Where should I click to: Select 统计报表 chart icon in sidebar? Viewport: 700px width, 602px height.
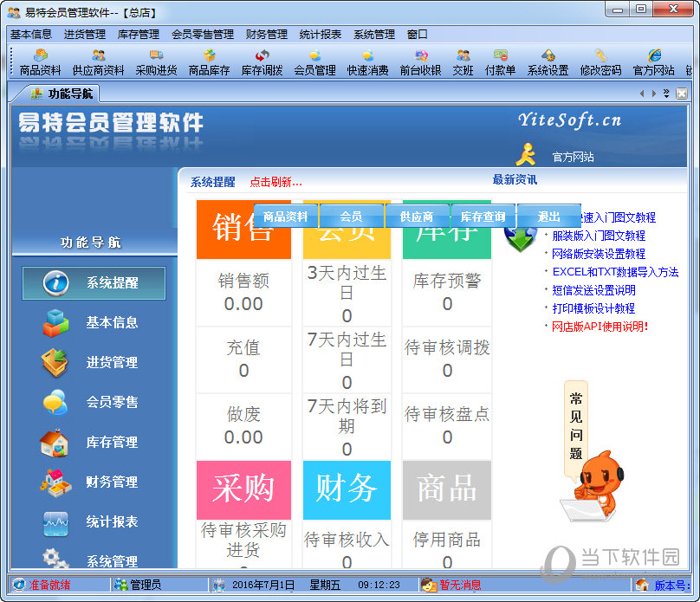[55, 522]
